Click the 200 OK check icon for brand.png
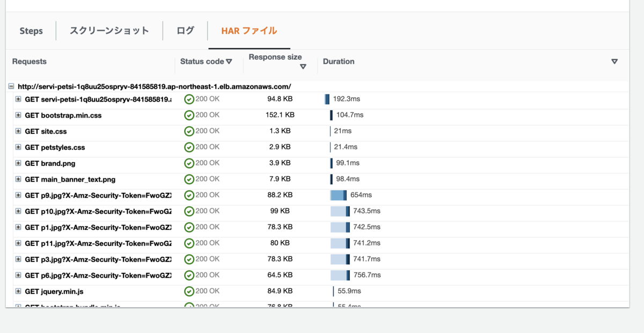 click(189, 163)
